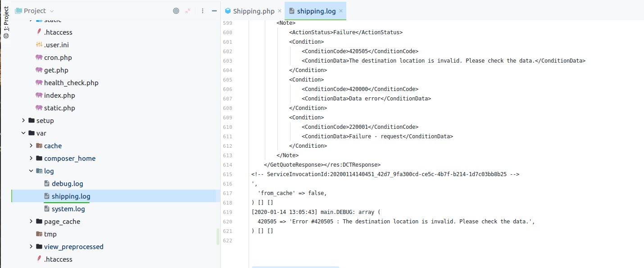This screenshot has height=268, width=644.
Task: Click line number 619 in the editor gutter
Action: pos(227,212)
